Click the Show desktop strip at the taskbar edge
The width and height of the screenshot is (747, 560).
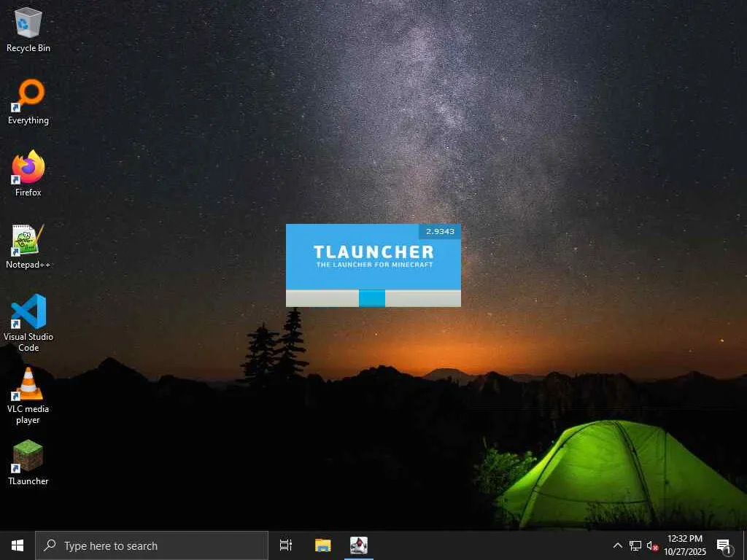coord(745,545)
